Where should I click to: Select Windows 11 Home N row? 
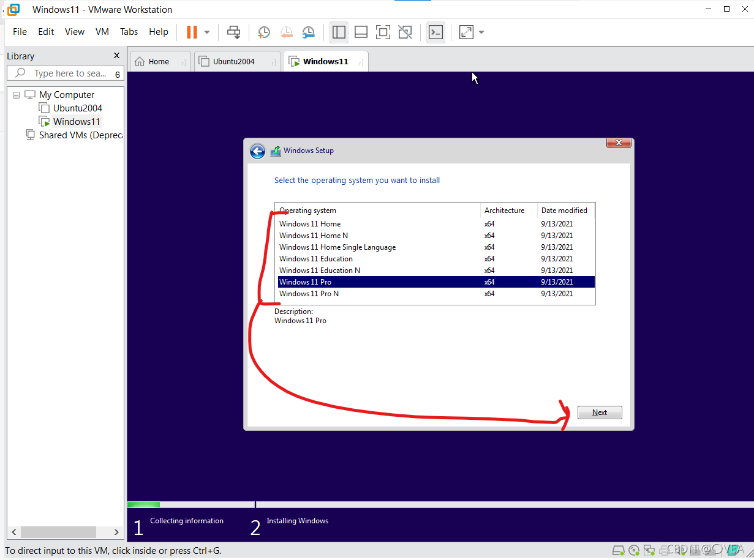click(x=436, y=236)
